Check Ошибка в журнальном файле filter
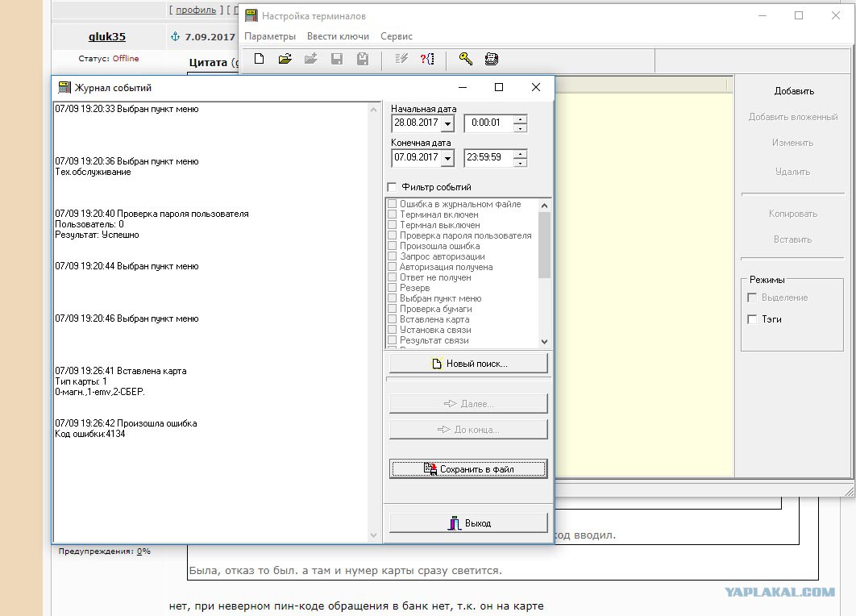This screenshot has width=856, height=616. [x=392, y=204]
